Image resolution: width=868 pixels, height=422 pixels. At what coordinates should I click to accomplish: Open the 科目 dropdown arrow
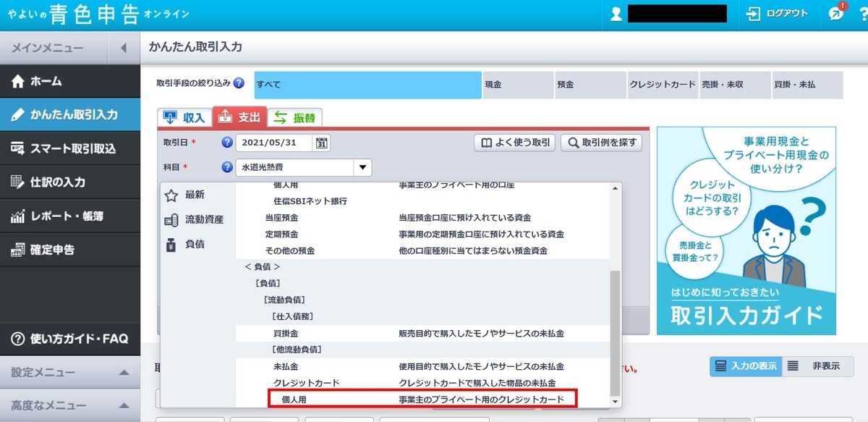(362, 167)
